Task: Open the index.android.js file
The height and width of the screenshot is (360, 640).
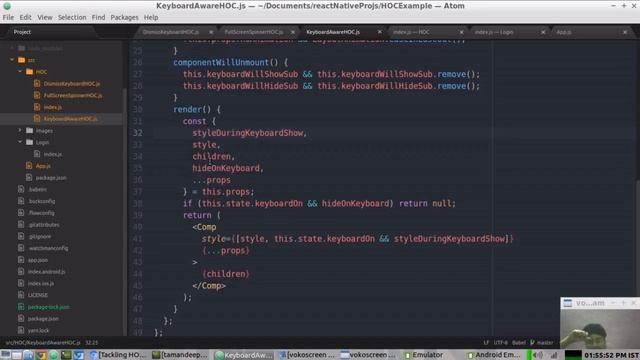Action: [x=47, y=271]
